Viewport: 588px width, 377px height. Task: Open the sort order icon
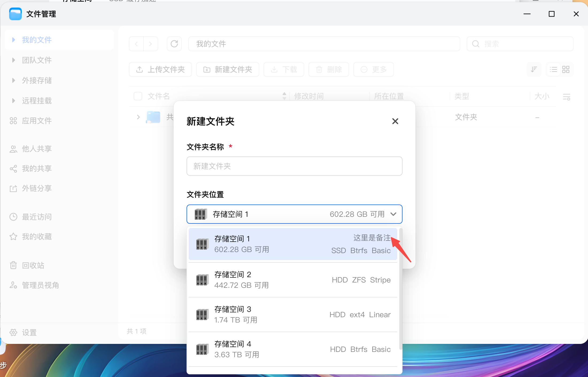pos(534,69)
